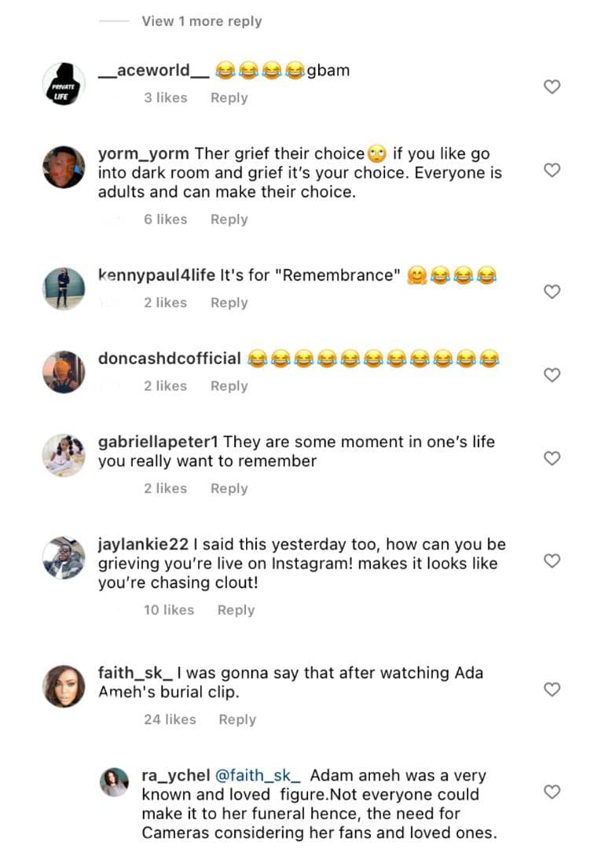Heart the doncashdcofficial laughing emoji comment
This screenshot has height=849, width=616.
pyautogui.click(x=552, y=375)
